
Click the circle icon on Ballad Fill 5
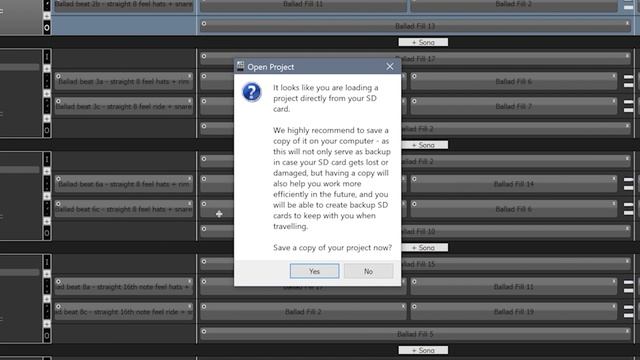click(204, 331)
